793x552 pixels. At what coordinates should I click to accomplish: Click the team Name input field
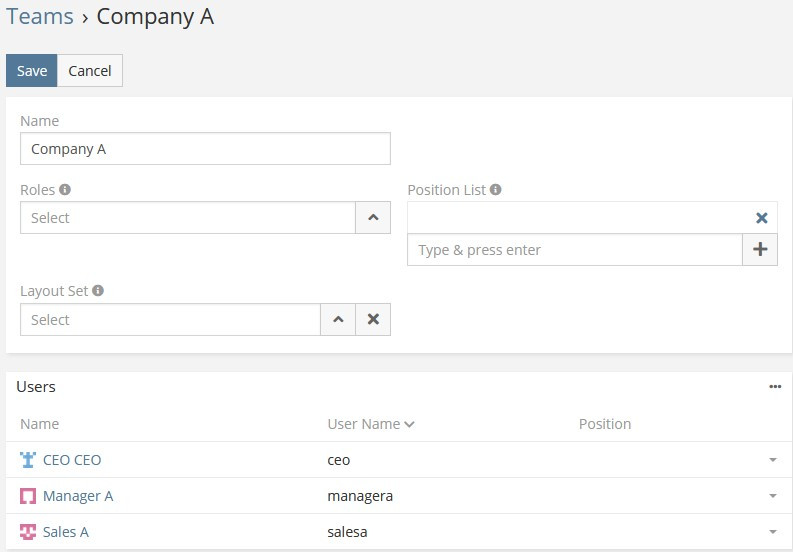(x=205, y=149)
